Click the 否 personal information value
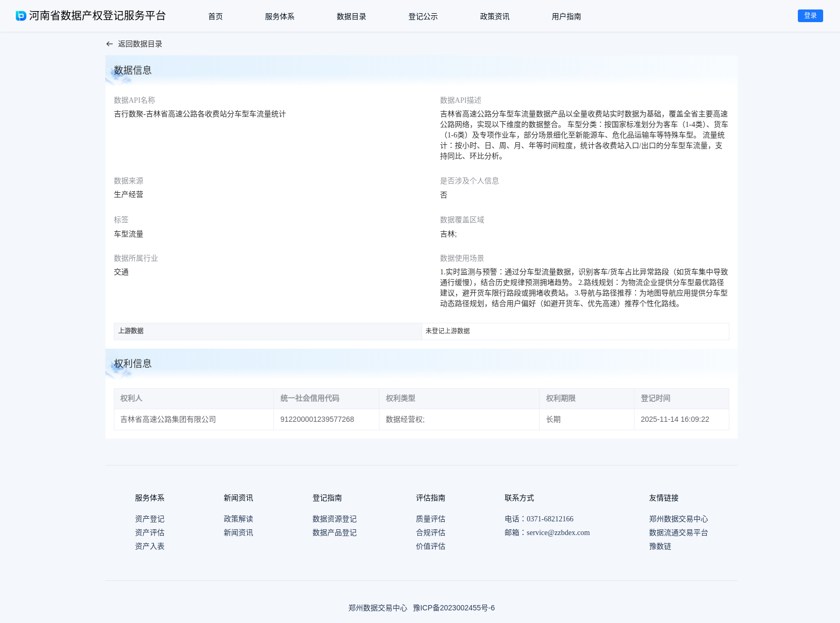 click(444, 195)
